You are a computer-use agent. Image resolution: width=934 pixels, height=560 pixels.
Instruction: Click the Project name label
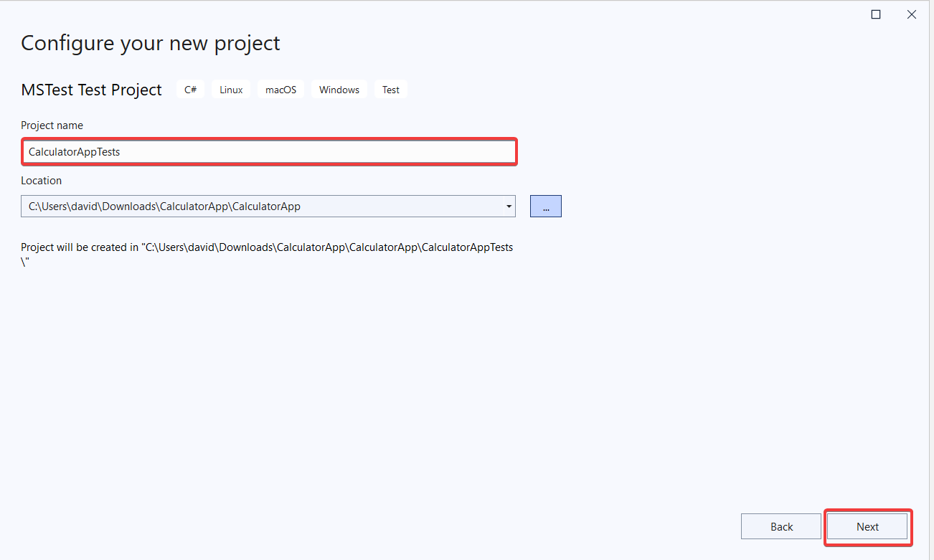click(52, 125)
